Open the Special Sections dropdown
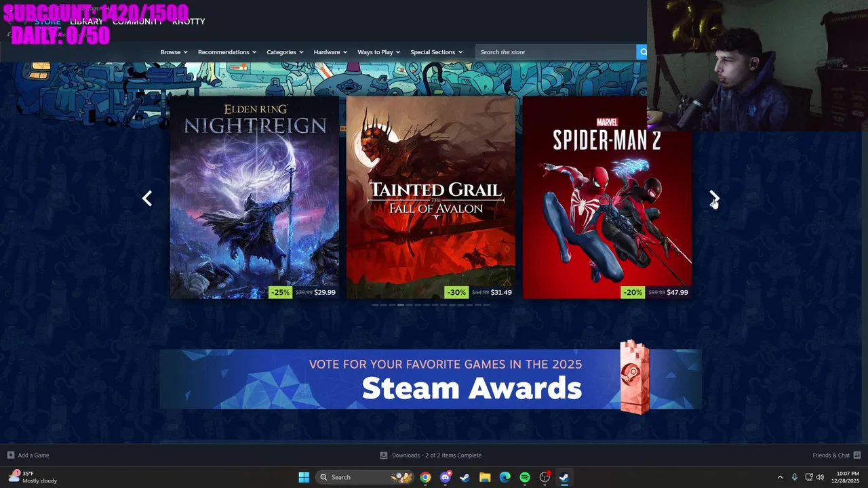The height and width of the screenshot is (488, 868). [x=436, y=52]
